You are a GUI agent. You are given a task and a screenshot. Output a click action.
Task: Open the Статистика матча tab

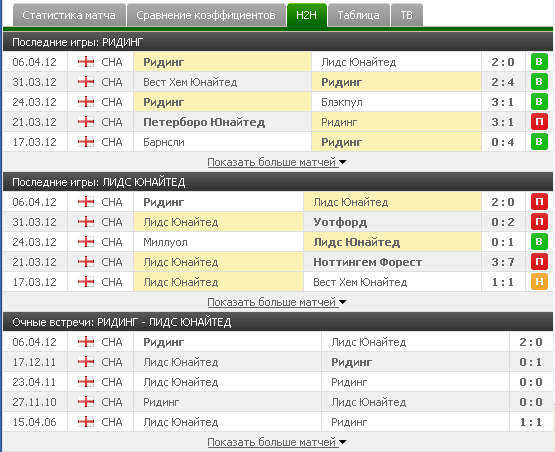(69, 15)
